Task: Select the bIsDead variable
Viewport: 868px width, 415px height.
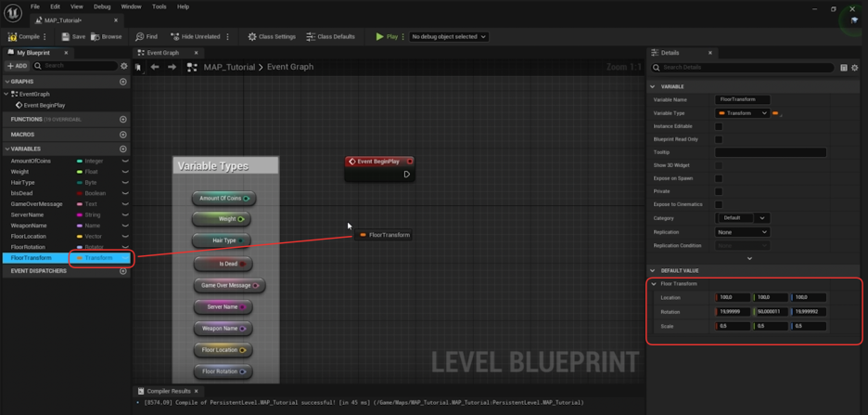Action: 19,193
